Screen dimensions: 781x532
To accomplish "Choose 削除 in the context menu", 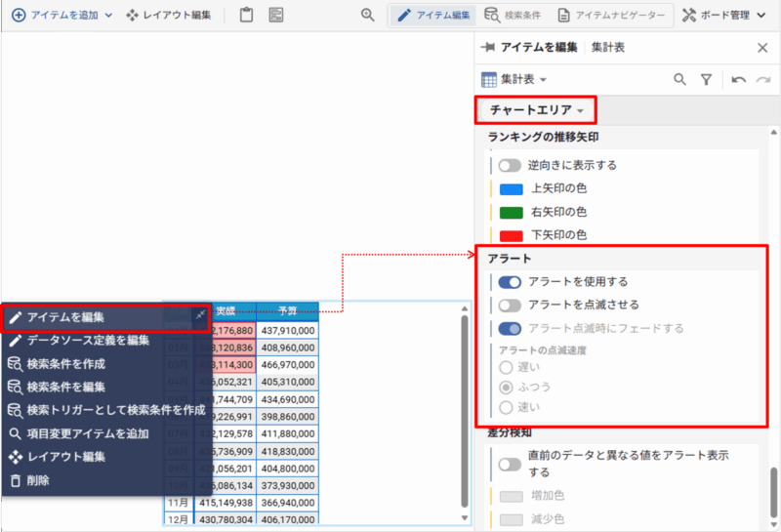I will 37,480.
